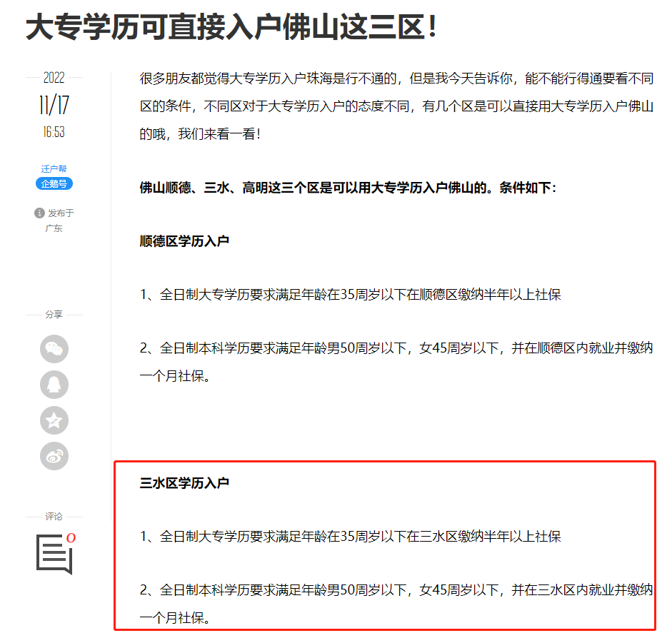The height and width of the screenshot is (633, 672).
Task: Click the info icon beside 发布于
Action: coord(39,213)
